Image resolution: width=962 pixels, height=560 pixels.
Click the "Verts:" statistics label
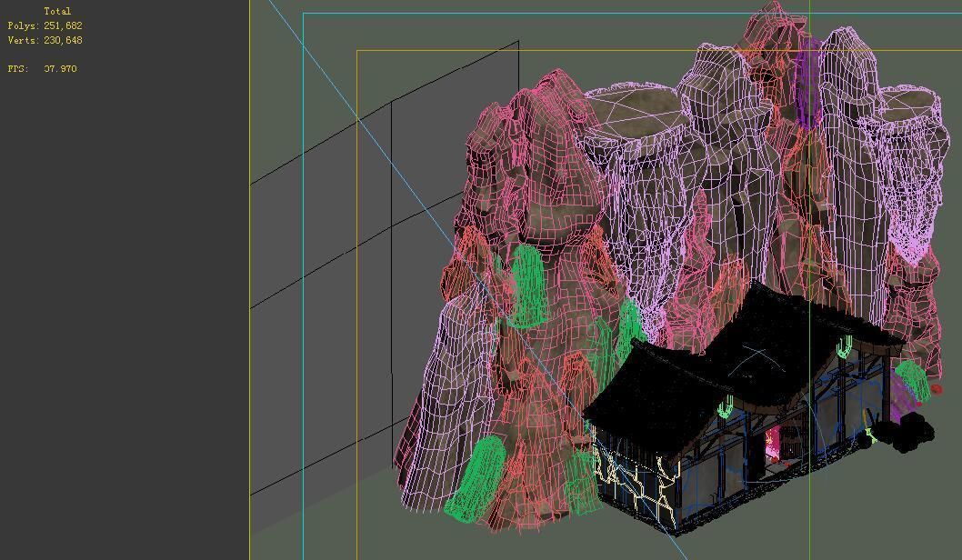pos(24,41)
